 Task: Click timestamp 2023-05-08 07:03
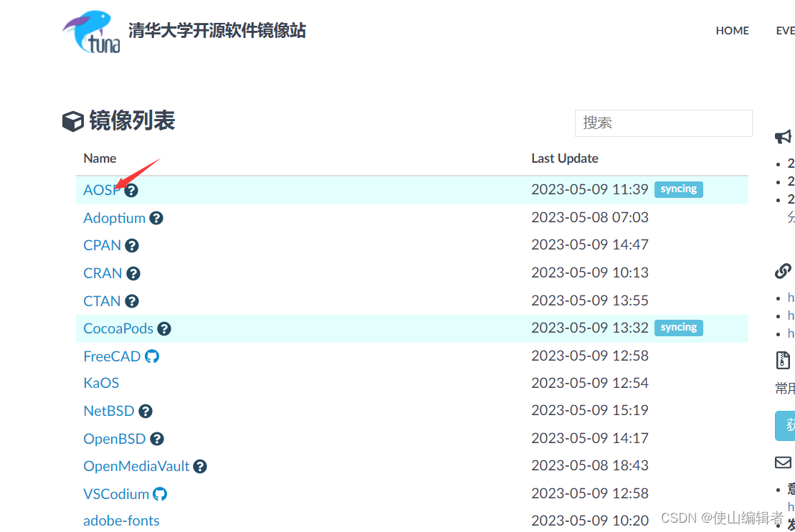click(590, 217)
